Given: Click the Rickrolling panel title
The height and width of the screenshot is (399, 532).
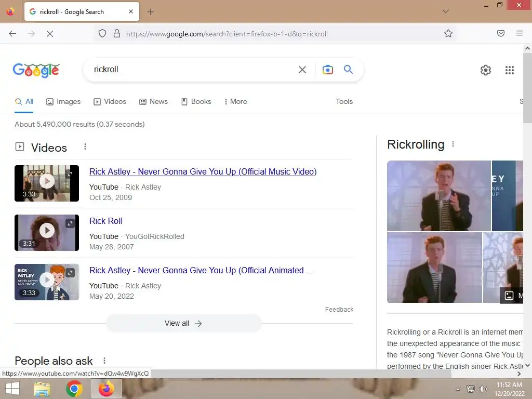Looking at the screenshot, I should pyautogui.click(x=416, y=144).
